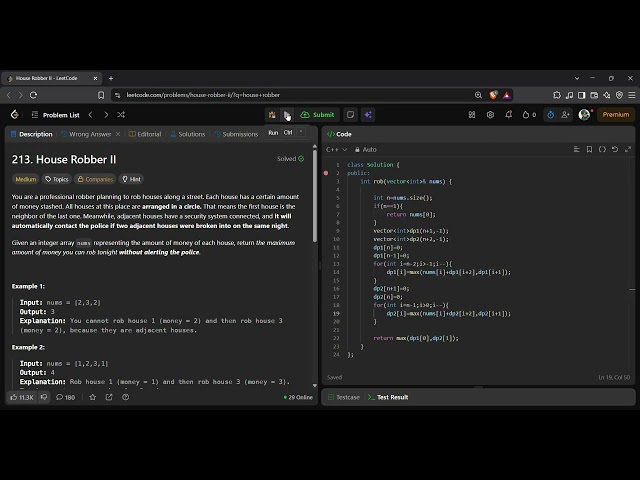The image size is (640, 480).
Task: Open the notes icon next to Submit
Action: [350, 115]
